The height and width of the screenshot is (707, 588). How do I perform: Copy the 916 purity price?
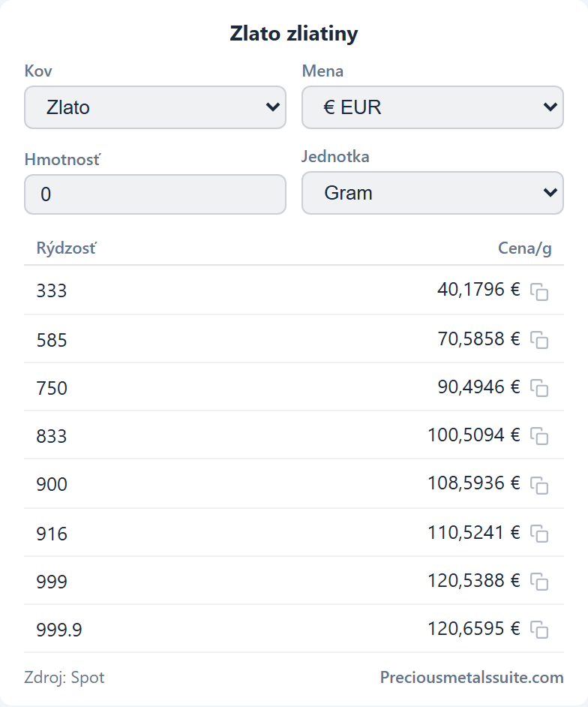(x=539, y=534)
